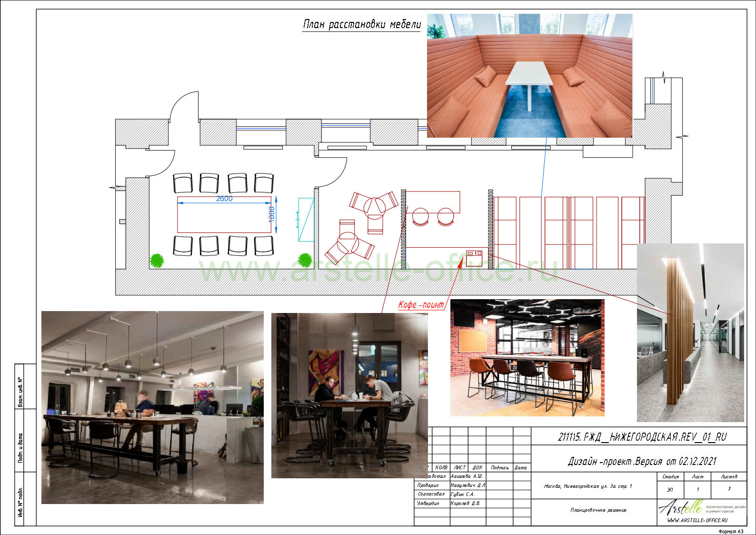The width and height of the screenshot is (756, 535).
Task: Open the WWW.ARSTELLE-OFFICE.RU link
Action: (x=697, y=521)
